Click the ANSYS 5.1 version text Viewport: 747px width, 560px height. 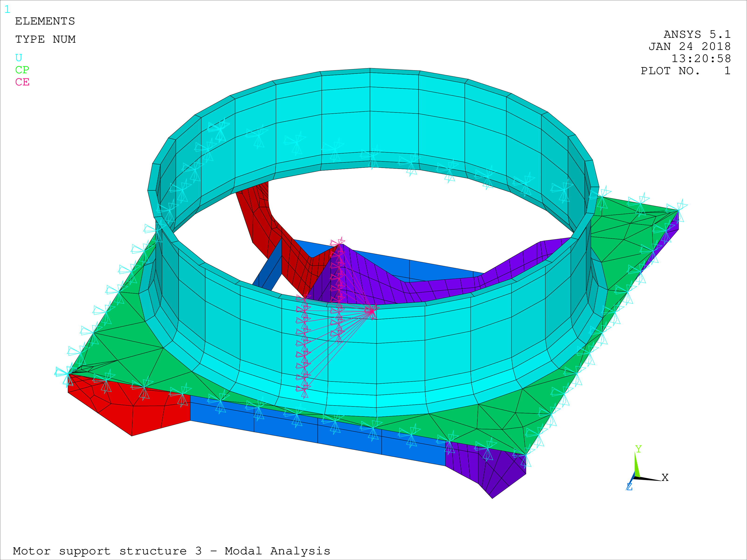pyautogui.click(x=697, y=35)
